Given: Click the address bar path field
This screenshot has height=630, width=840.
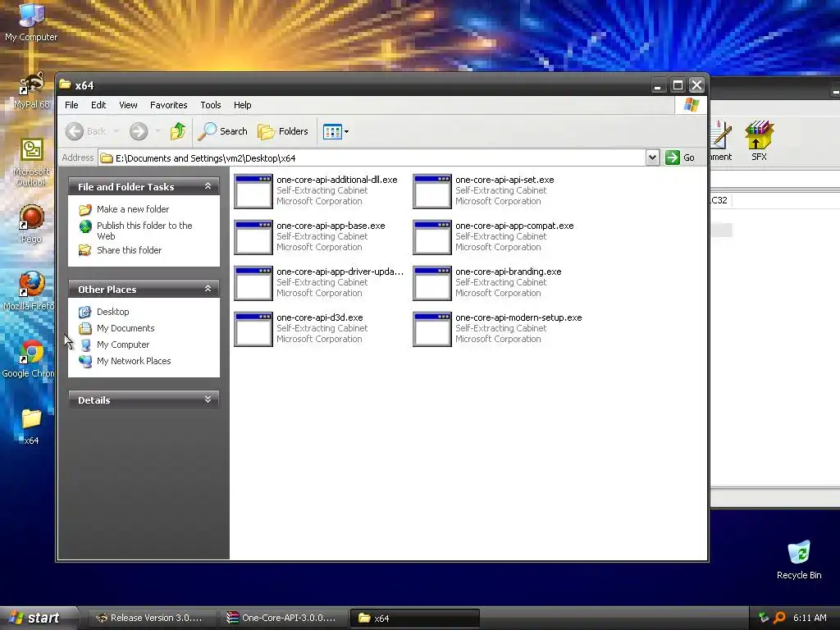Looking at the screenshot, I should 372,158.
